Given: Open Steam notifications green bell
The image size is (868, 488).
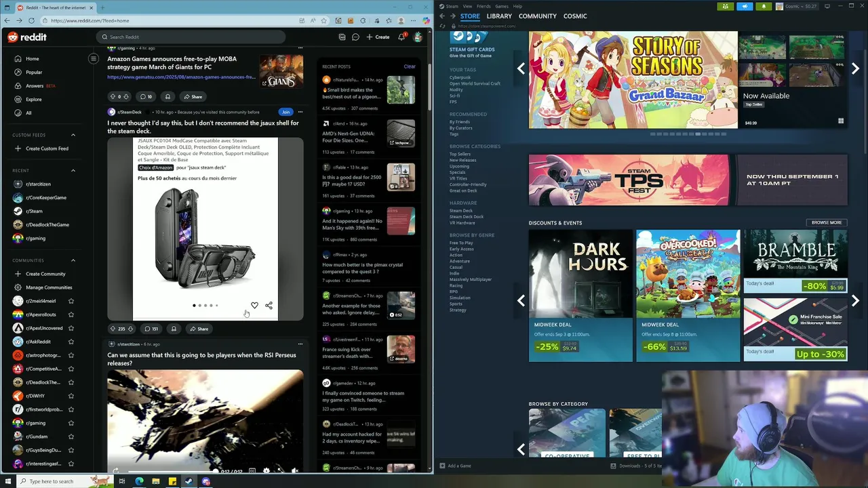Looking at the screenshot, I should pos(764,6).
